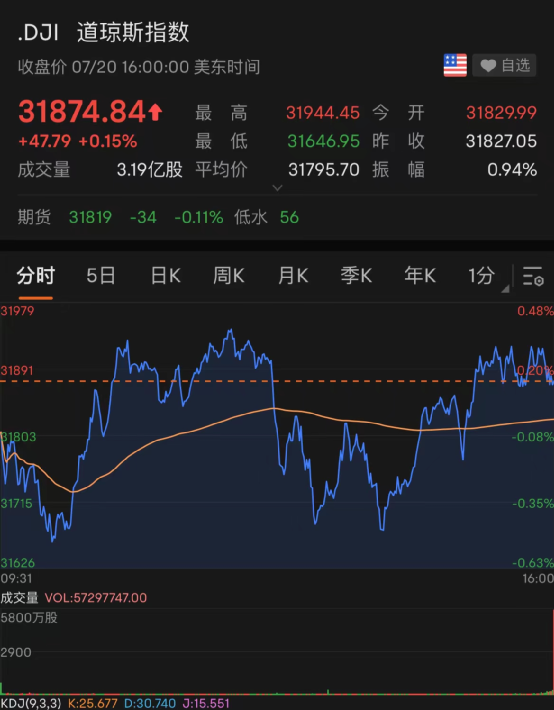Viewport: 554px width, 710px height.
Task: Toggle the 自选 favorite heart button
Action: (x=504, y=66)
